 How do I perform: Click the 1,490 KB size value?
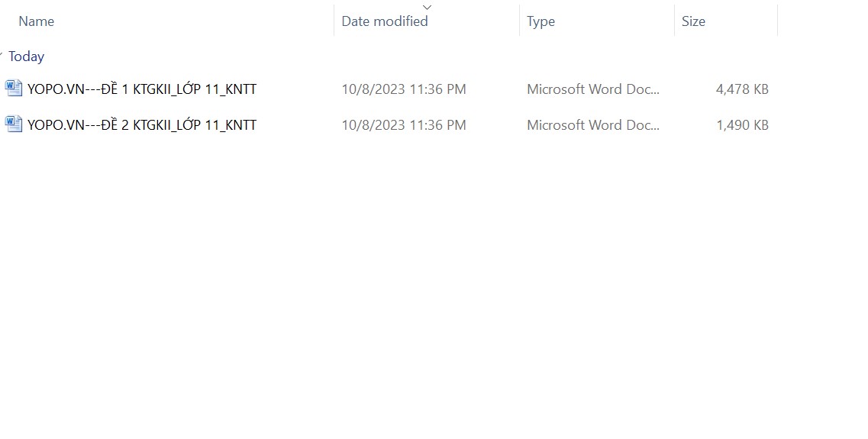click(x=742, y=125)
